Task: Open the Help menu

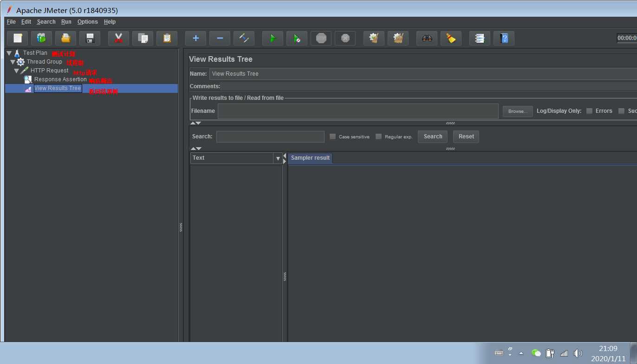Action: tap(110, 22)
